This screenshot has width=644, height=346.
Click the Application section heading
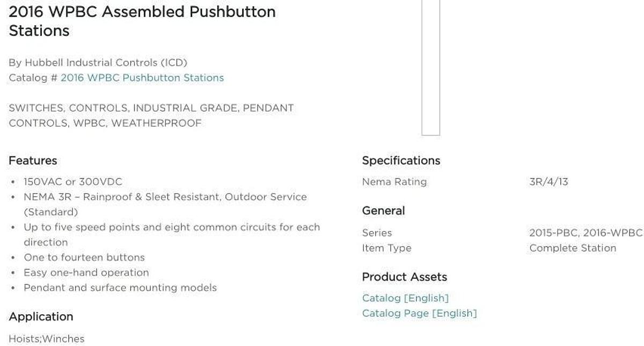(41, 316)
